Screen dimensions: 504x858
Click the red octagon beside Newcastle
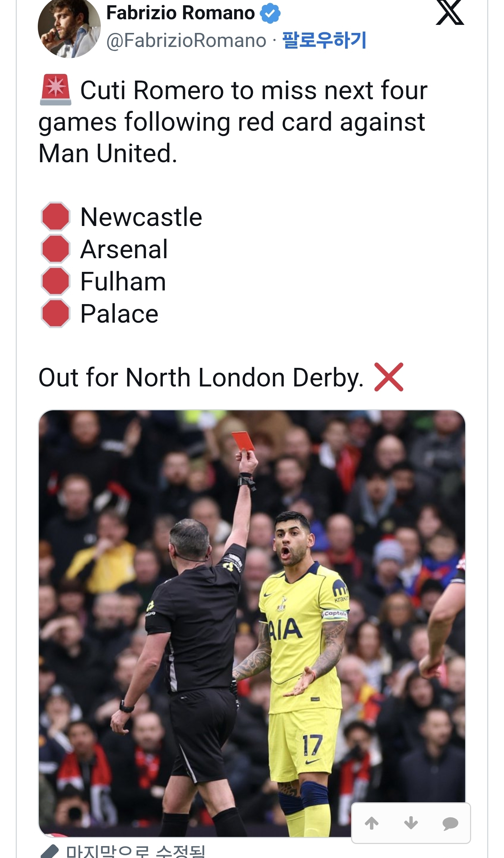[55, 217]
